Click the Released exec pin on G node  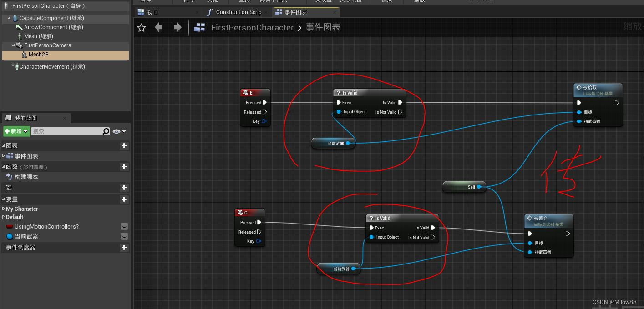pos(259,232)
